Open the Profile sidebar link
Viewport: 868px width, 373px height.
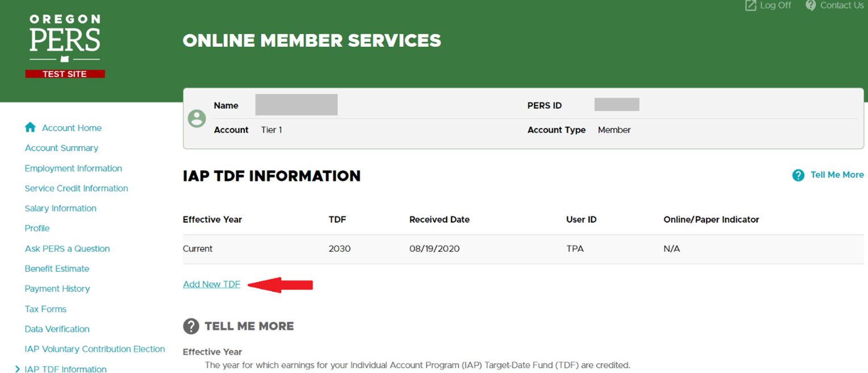(37, 228)
